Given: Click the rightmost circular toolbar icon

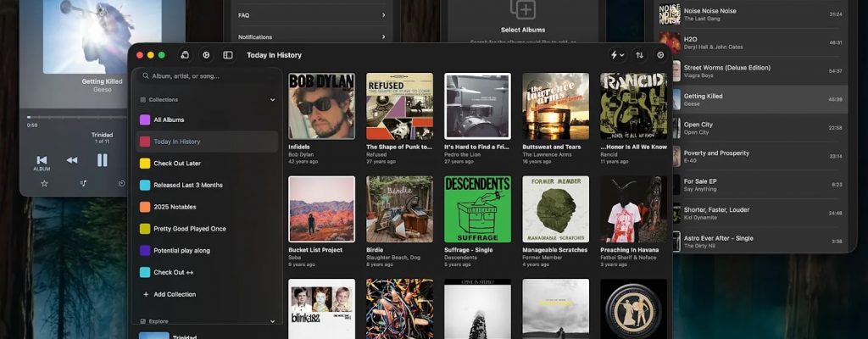Looking at the screenshot, I should pos(661,55).
